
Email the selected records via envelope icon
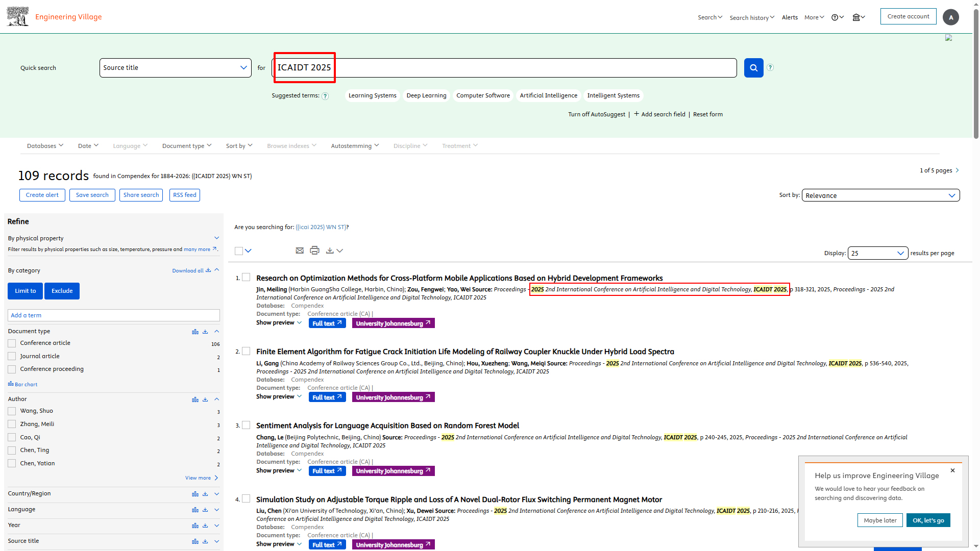click(300, 251)
